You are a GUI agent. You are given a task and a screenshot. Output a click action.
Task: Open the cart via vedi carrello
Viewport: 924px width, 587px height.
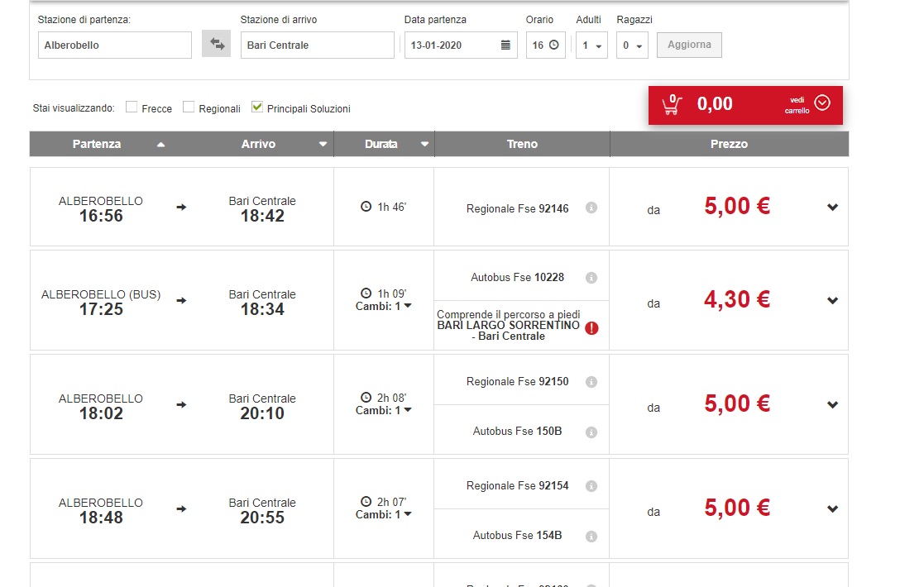821,103
